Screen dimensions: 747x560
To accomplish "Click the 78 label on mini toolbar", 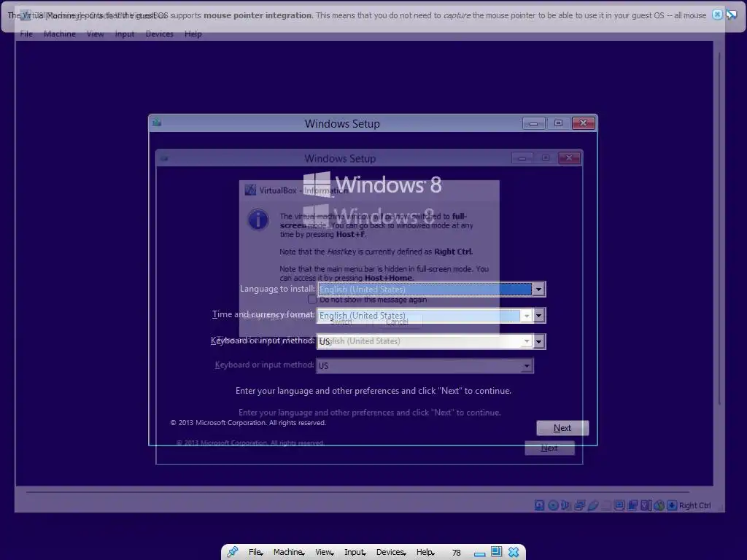I will click(x=457, y=553).
